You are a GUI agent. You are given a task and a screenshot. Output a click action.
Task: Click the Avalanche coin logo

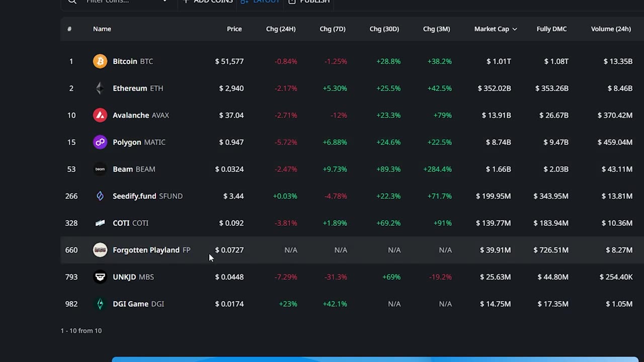tap(100, 115)
